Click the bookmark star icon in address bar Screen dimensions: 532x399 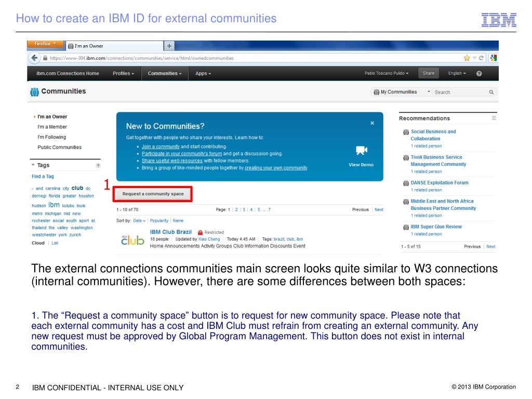pos(467,58)
